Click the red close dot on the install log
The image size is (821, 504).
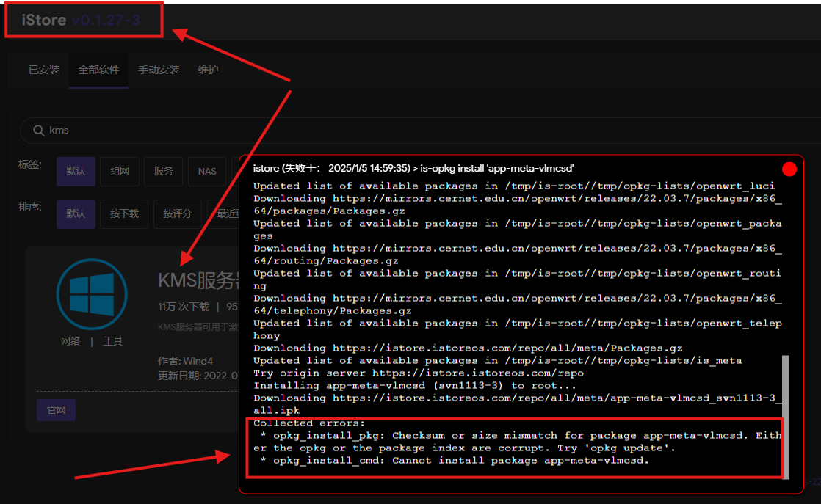pos(789,169)
